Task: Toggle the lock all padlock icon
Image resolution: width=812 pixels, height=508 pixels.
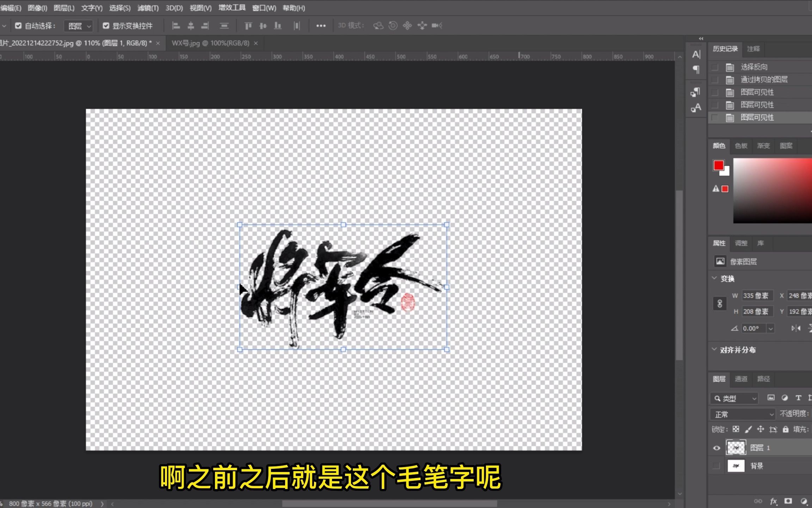Action: coord(786,429)
